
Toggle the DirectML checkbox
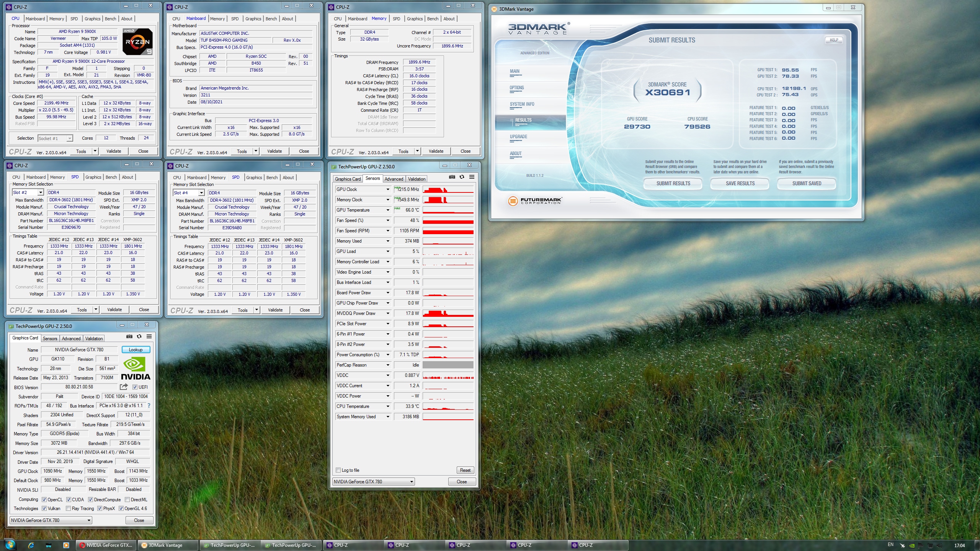pyautogui.click(x=127, y=500)
